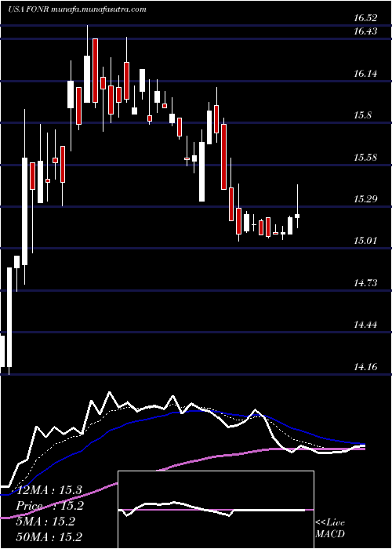Screen dimensions: 392x549
Task: Click the Price : 15.2 legend entry
Action: [x=50, y=506]
